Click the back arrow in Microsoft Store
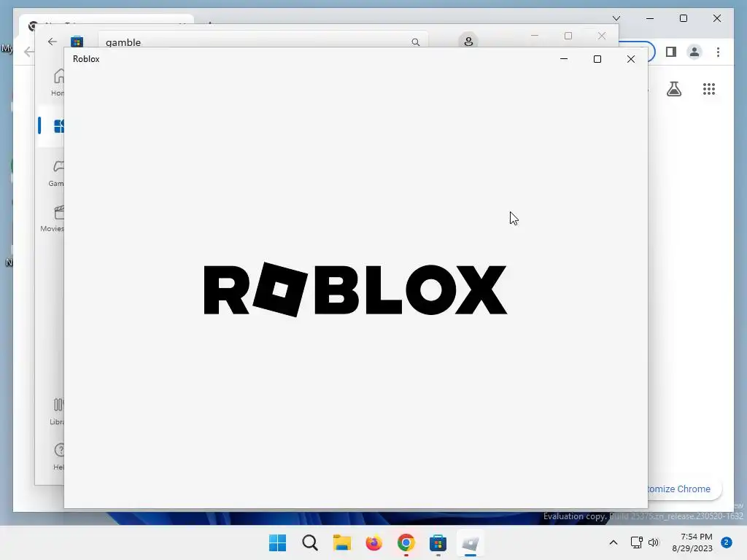The image size is (747, 560). (53, 42)
